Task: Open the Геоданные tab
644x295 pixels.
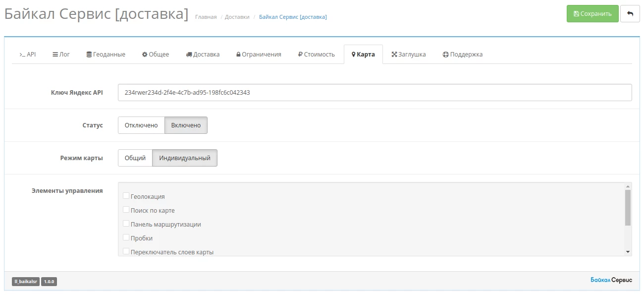Action: click(106, 55)
